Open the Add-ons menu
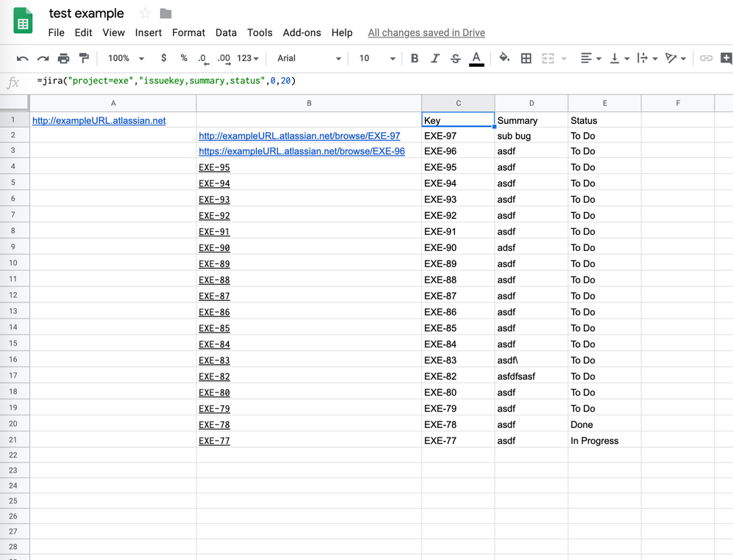The height and width of the screenshot is (560, 733). click(302, 32)
